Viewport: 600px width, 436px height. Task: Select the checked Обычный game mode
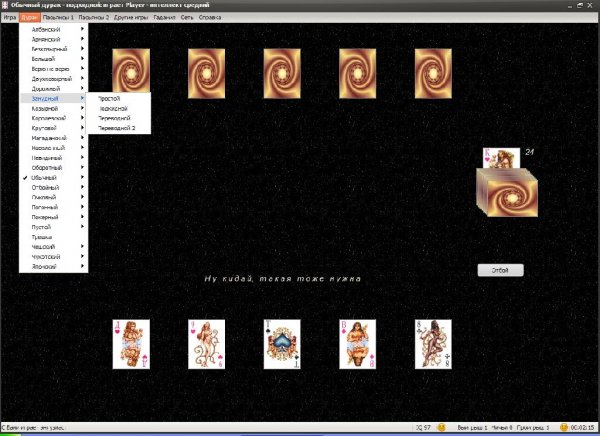[47, 177]
